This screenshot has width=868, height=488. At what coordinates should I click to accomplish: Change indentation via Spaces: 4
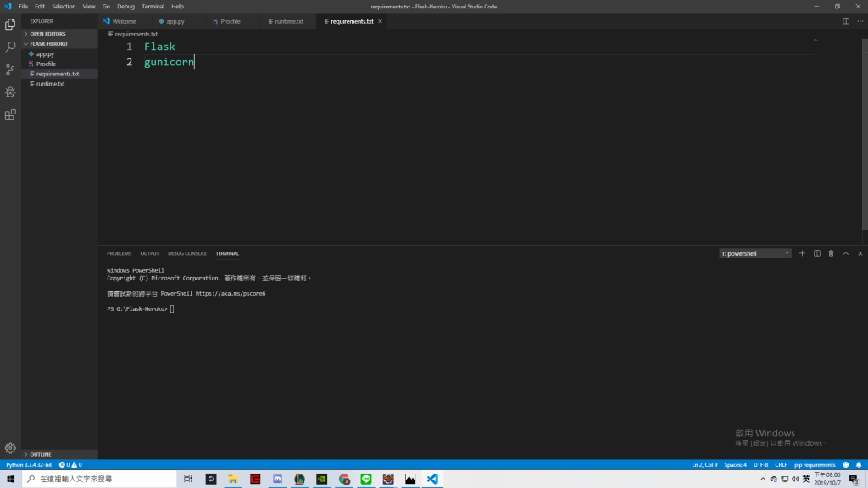[735, 465]
